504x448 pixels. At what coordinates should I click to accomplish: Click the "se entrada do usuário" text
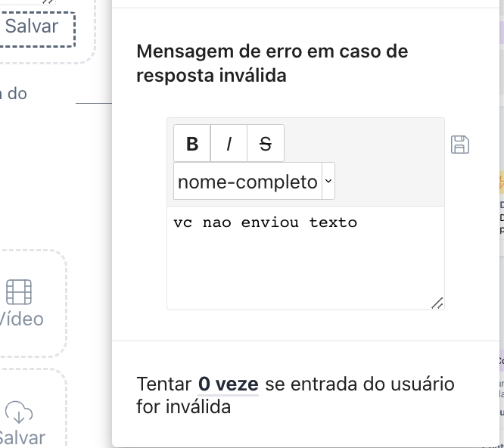359,384
